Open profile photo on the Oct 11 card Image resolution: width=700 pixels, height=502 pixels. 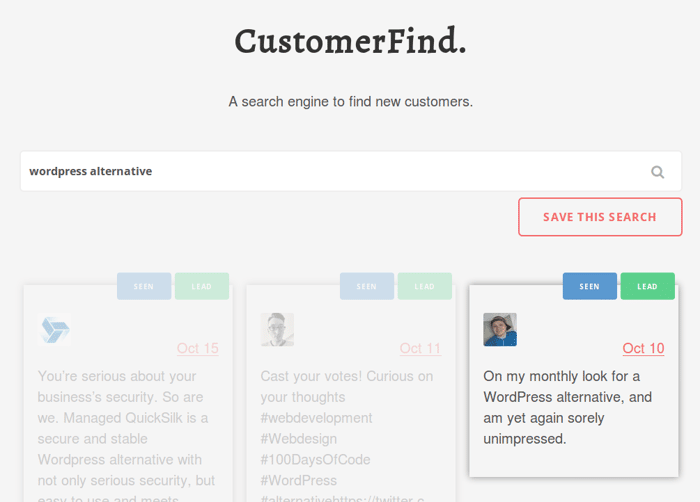[x=277, y=330]
